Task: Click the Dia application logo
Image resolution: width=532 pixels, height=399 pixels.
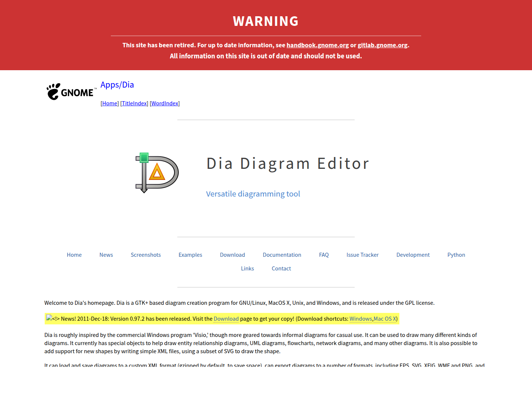Action: pos(157,173)
